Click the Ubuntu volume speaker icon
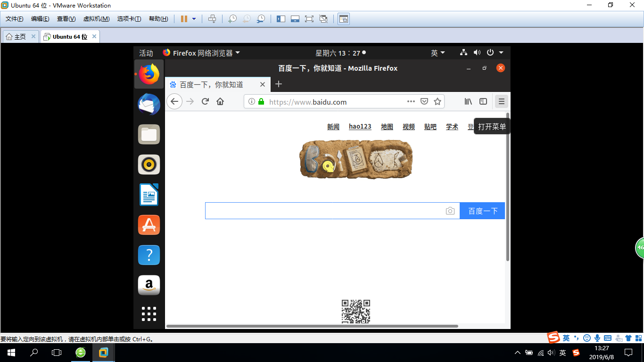Screen dimensions: 644x362 477,52
